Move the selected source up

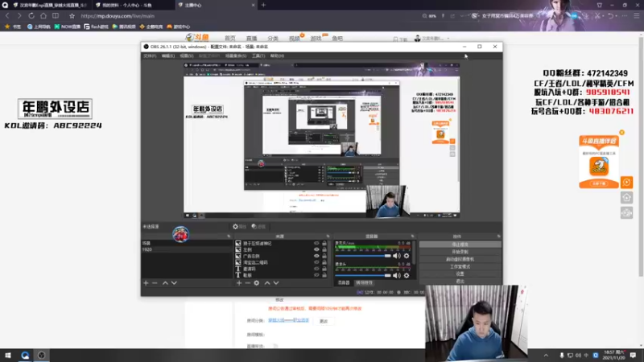(267, 283)
